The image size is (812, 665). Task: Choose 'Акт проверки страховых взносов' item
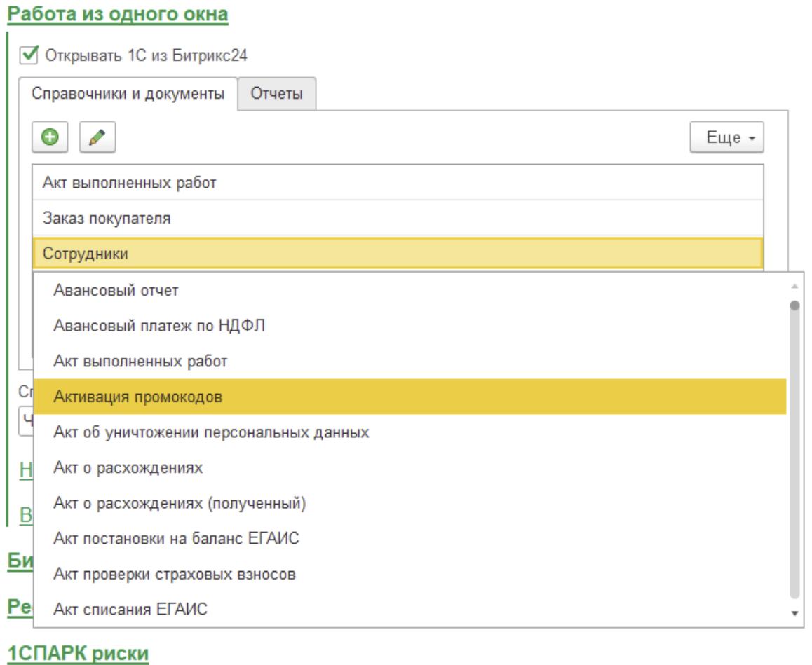coord(175,575)
